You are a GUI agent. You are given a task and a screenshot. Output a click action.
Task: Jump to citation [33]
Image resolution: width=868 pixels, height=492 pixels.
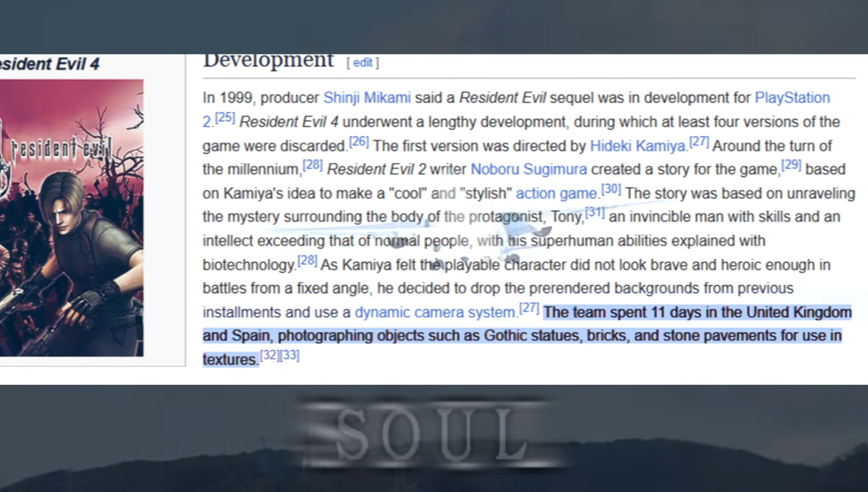click(290, 356)
